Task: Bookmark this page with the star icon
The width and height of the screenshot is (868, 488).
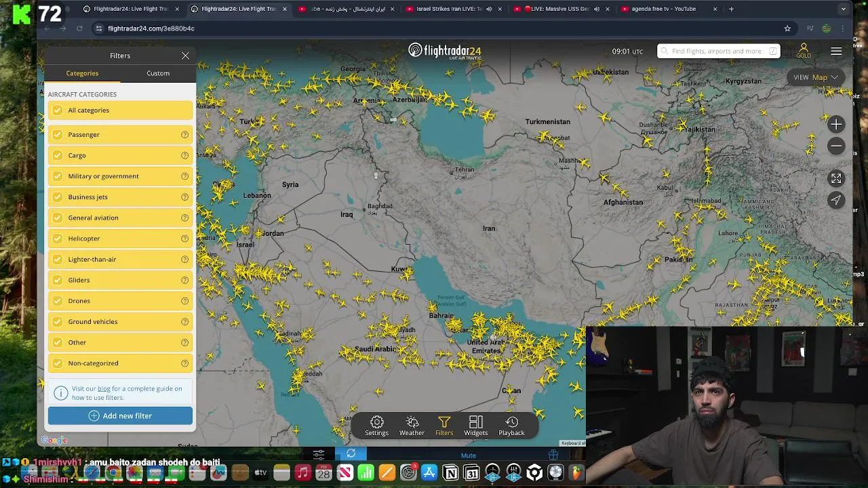Action: pyautogui.click(x=787, y=28)
